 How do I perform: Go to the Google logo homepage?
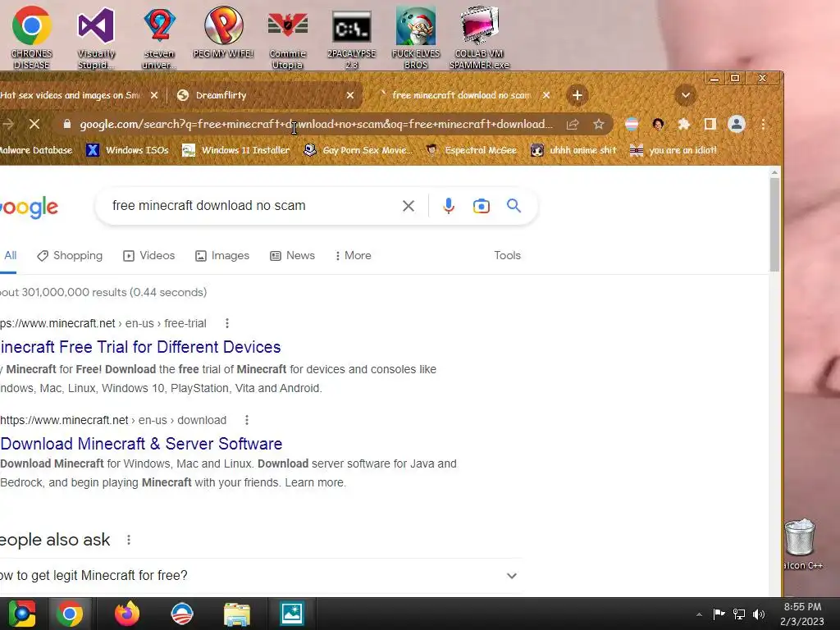point(29,207)
